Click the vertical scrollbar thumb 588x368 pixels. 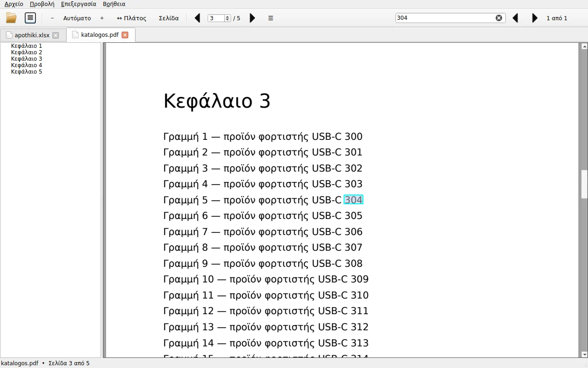584,184
